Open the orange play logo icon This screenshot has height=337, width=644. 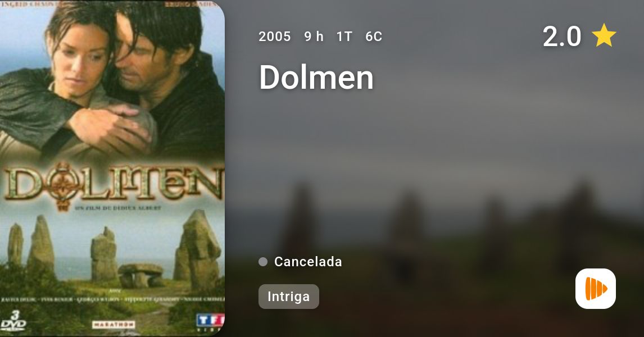pos(596,289)
